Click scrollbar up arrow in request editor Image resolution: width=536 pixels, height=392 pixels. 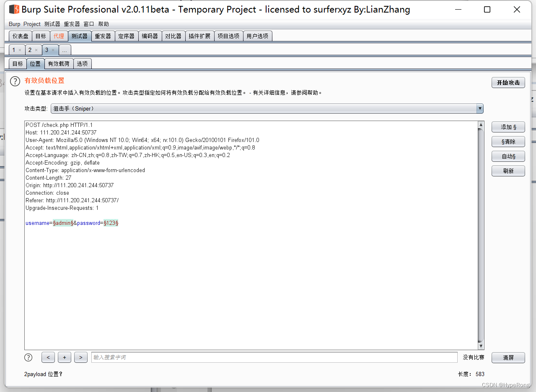pyautogui.click(x=481, y=125)
